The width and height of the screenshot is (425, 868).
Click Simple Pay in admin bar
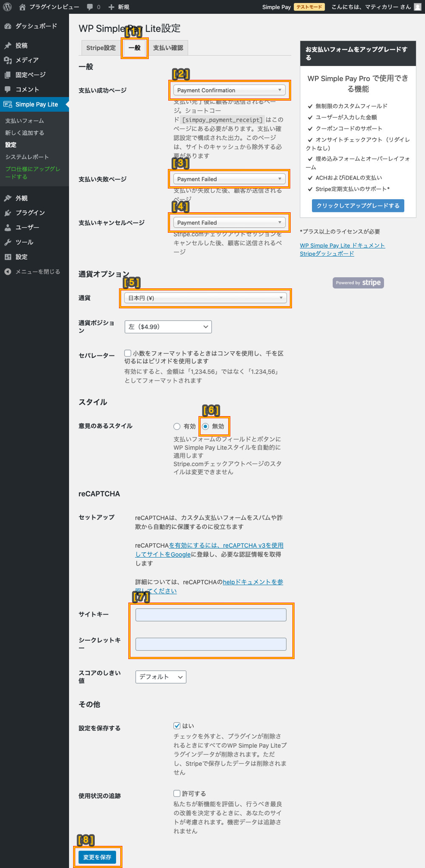(276, 7)
